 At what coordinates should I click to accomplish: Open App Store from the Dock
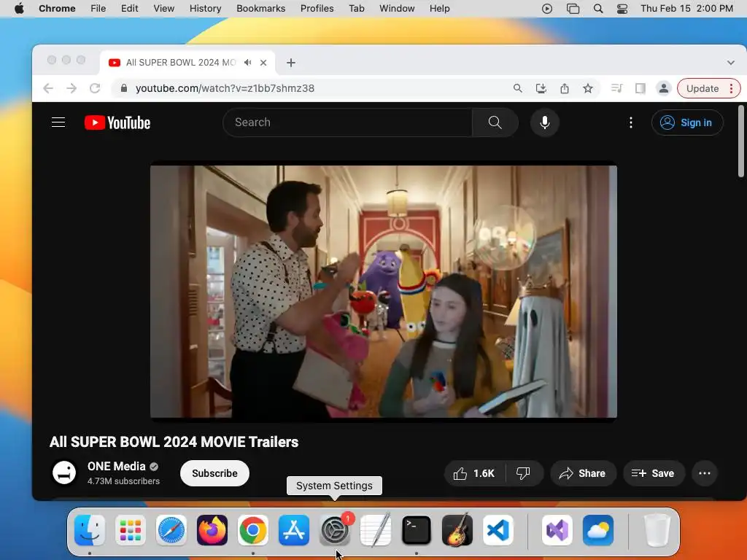point(293,530)
